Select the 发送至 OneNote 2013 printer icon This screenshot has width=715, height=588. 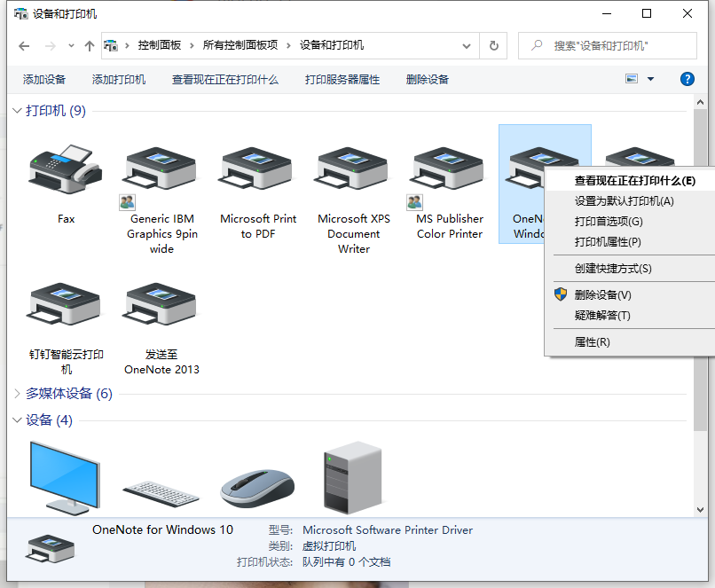(161, 304)
